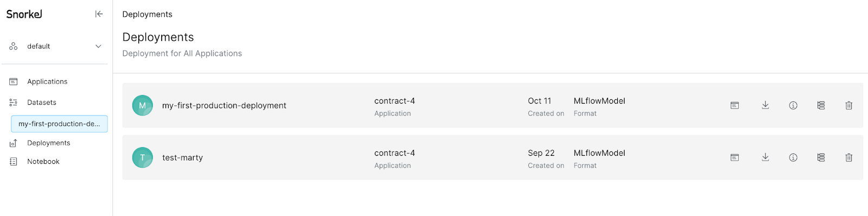Image resolution: width=868 pixels, height=216 pixels.
Task: Open Notebook from the sidebar
Action: click(43, 161)
